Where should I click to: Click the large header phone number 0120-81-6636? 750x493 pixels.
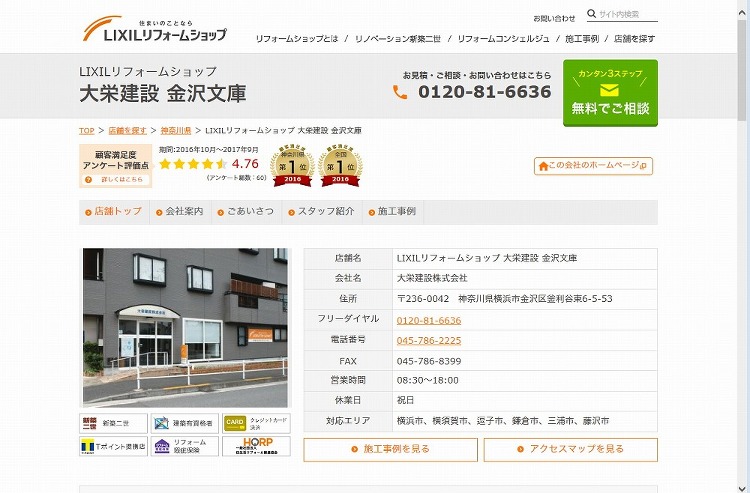coord(485,92)
